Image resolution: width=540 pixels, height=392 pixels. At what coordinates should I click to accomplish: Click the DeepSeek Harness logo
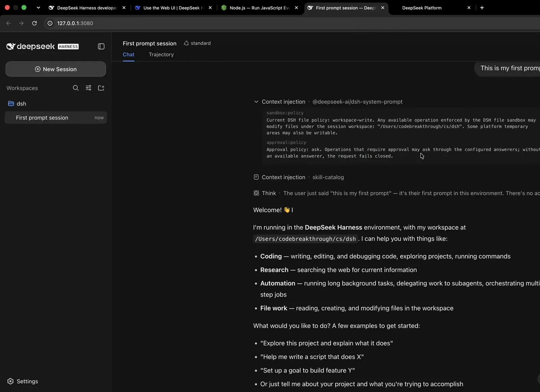click(x=43, y=47)
